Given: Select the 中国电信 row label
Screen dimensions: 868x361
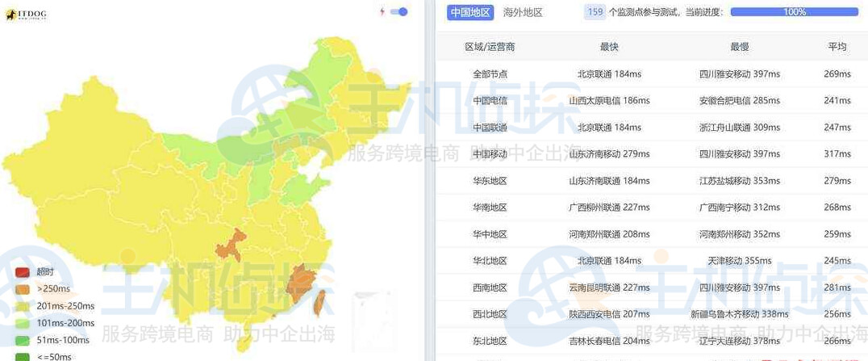Looking at the screenshot, I should point(490,100).
